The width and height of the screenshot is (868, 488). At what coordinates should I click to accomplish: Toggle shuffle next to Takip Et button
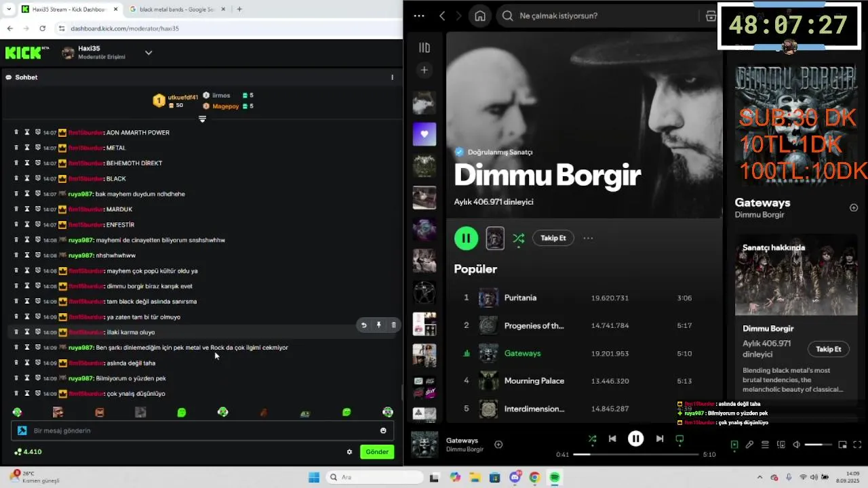519,238
